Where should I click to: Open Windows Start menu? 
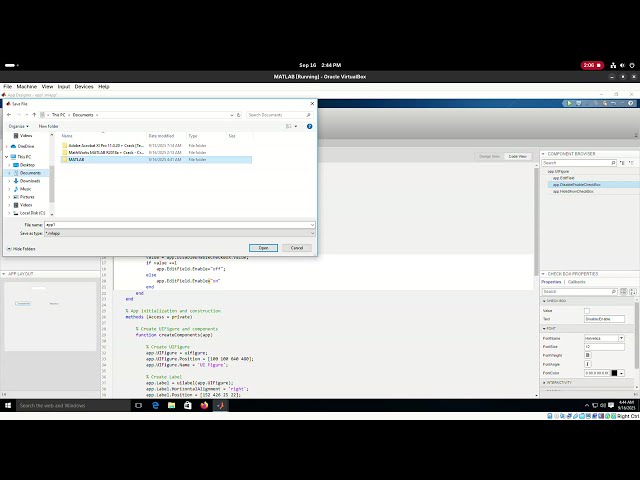pyautogui.click(x=8, y=405)
